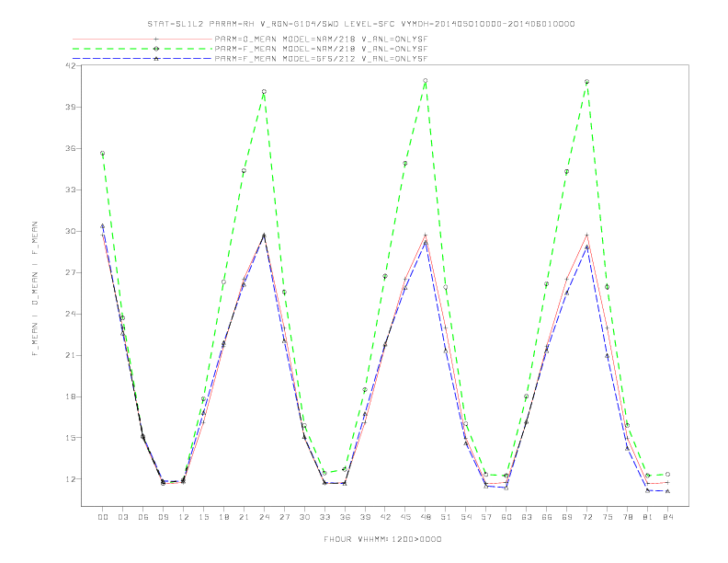Viewport: 728px width, 563px height.
Task: Click y-axis tick value 24
Action: point(71,314)
